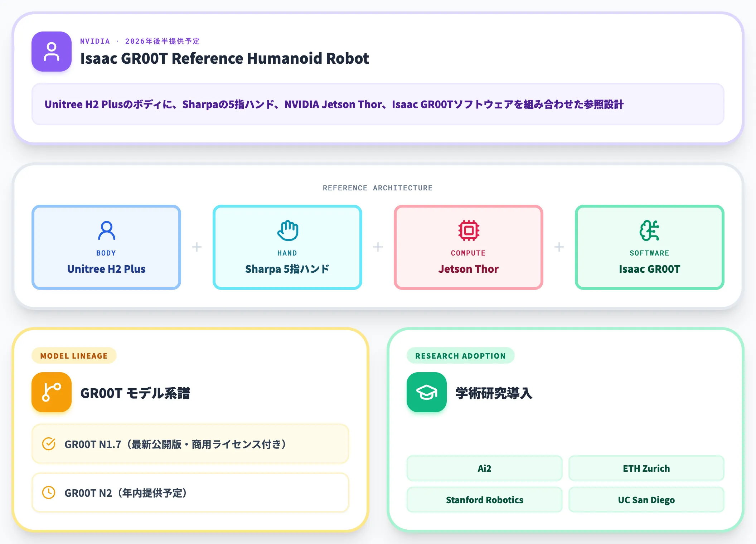Click the COMPUTE label text

point(468,253)
